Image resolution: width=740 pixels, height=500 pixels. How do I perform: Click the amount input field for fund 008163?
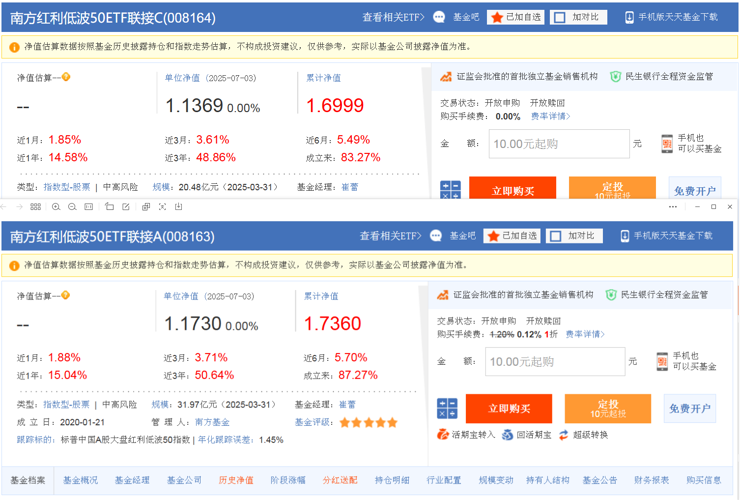(555, 362)
